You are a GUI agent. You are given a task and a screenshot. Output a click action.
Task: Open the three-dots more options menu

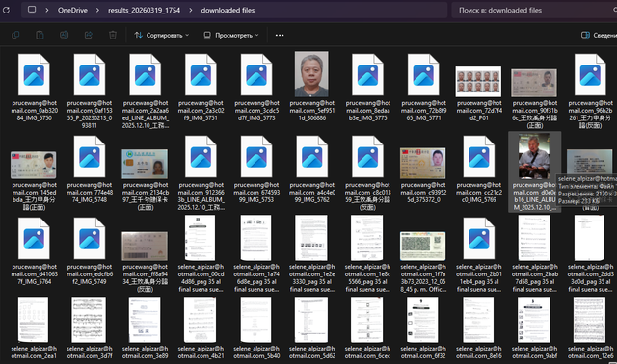coord(280,35)
